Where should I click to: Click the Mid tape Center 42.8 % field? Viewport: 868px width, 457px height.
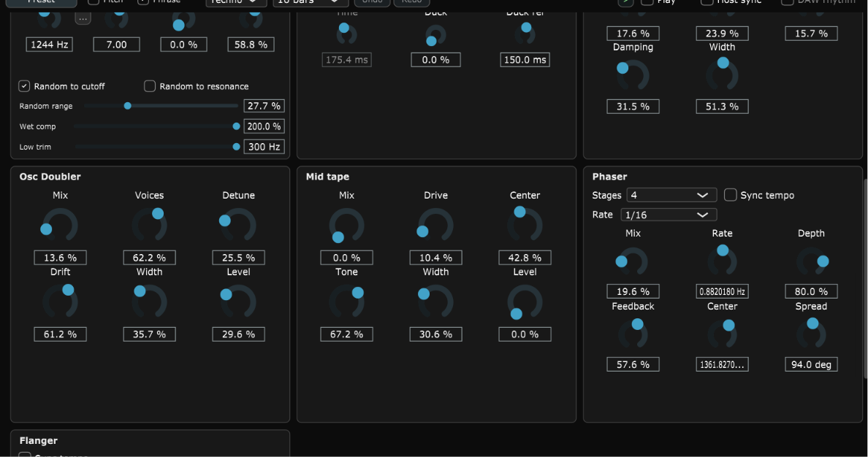point(525,257)
